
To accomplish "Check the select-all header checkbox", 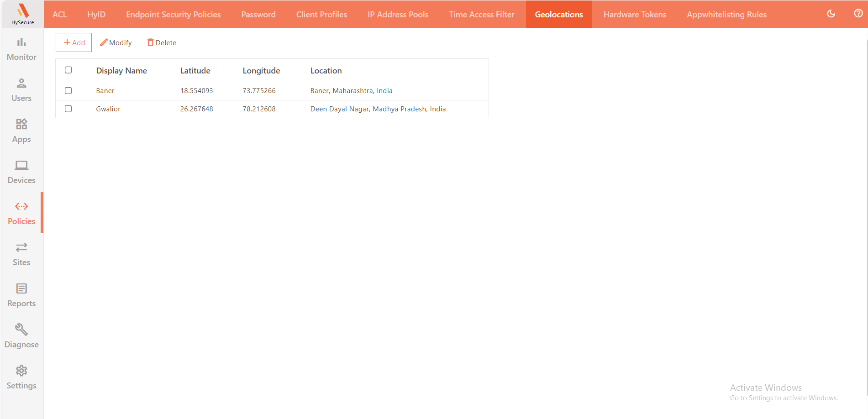I will [68, 70].
